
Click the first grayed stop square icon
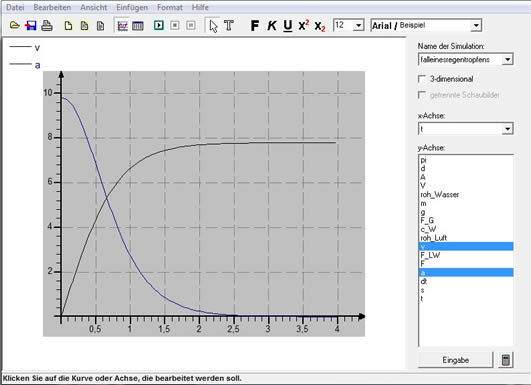175,25
